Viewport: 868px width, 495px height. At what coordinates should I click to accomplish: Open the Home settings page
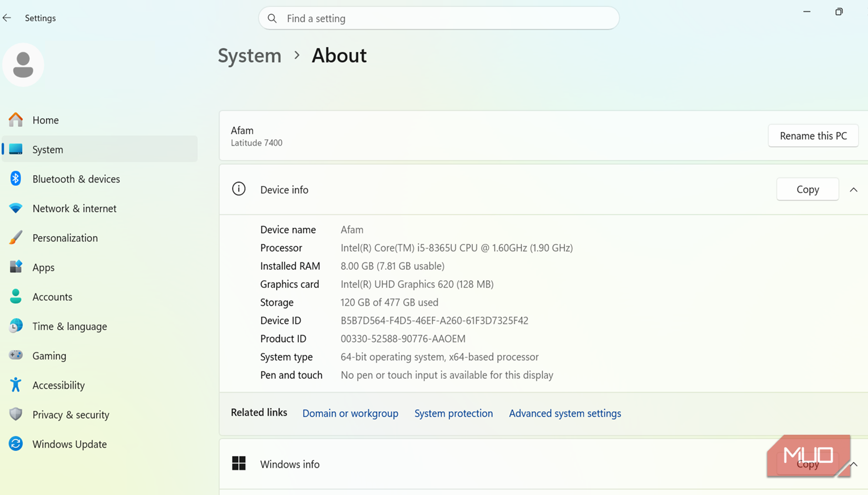pyautogui.click(x=100, y=120)
